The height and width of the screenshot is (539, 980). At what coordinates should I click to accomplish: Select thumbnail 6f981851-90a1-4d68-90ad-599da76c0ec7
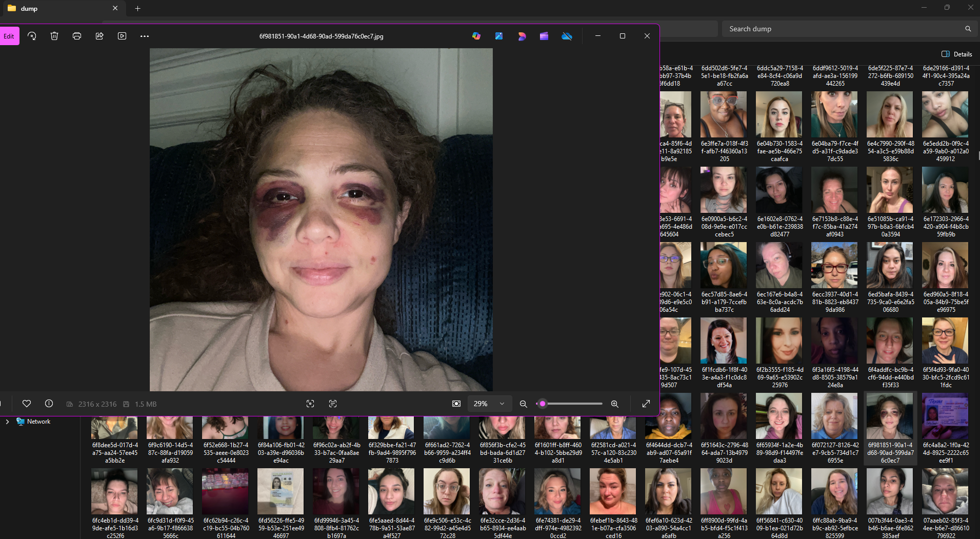pyautogui.click(x=890, y=416)
